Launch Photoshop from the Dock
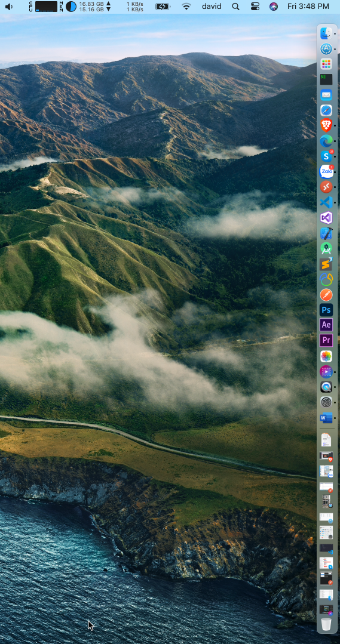 [326, 310]
